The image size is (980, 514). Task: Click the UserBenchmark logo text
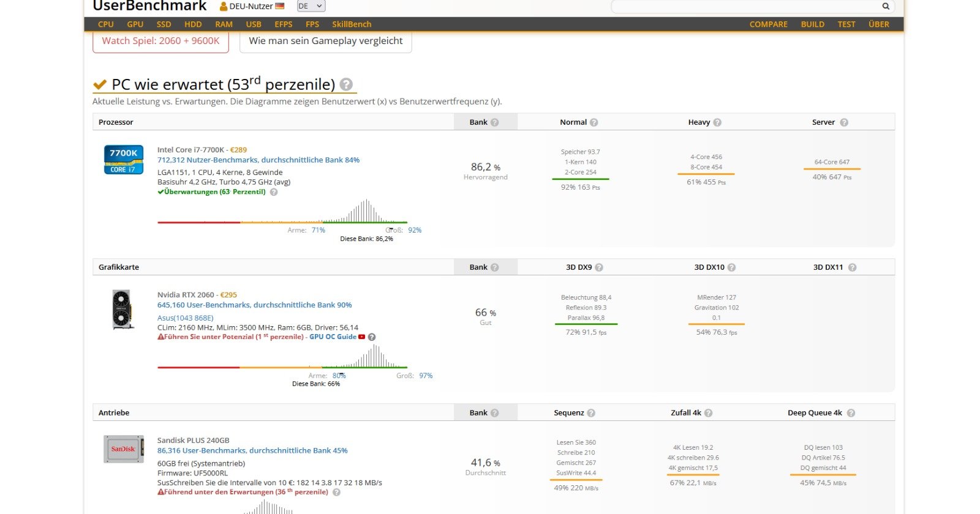coord(149,6)
